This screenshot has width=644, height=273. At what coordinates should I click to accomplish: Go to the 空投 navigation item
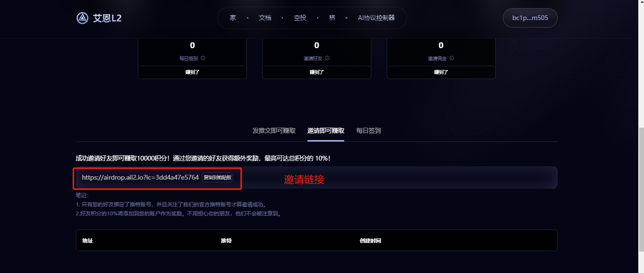pyautogui.click(x=300, y=18)
